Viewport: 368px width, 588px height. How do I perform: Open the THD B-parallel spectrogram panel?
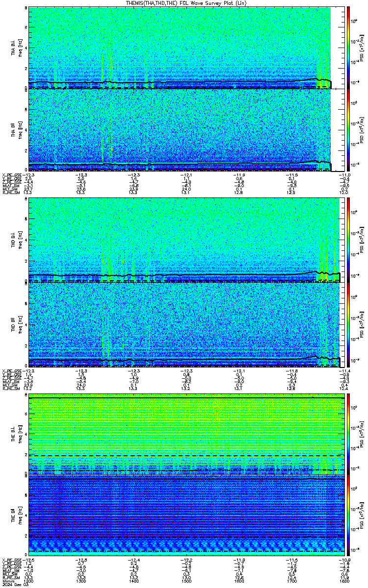point(187,324)
